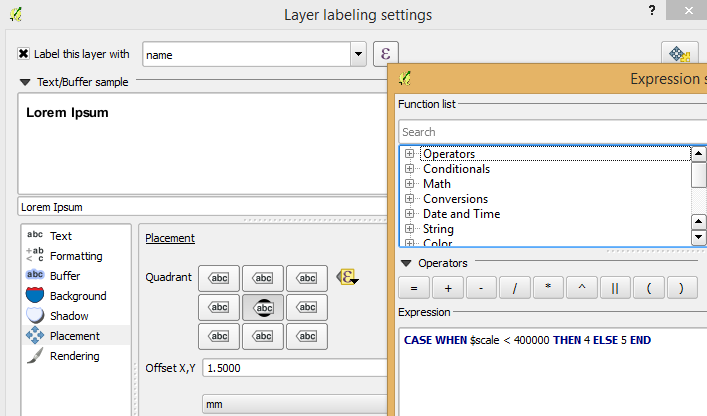This screenshot has width=707, height=416.
Task: Switch to the Placement section
Action: click(x=73, y=336)
